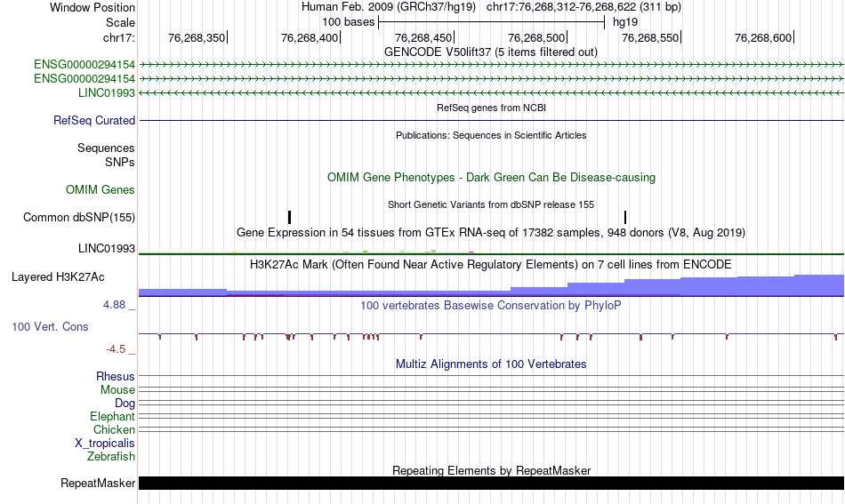Click the Layered H3K27Ac label
845x504 pixels.
[58, 276]
